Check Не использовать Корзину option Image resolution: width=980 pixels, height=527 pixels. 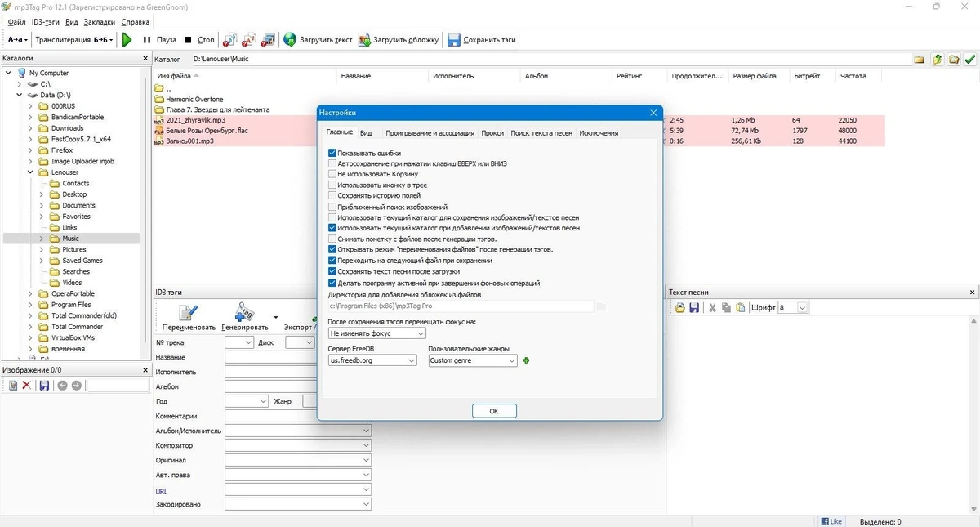pos(332,174)
